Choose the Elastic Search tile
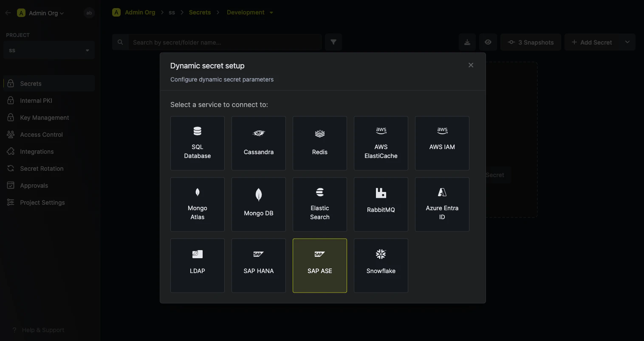Image resolution: width=644 pixels, height=341 pixels. 320,205
